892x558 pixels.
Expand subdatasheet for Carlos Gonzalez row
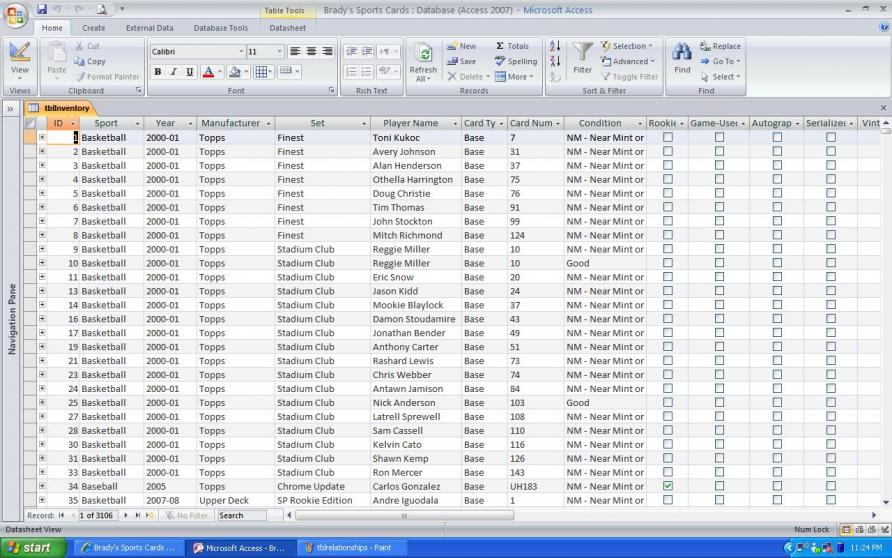tap(42, 486)
